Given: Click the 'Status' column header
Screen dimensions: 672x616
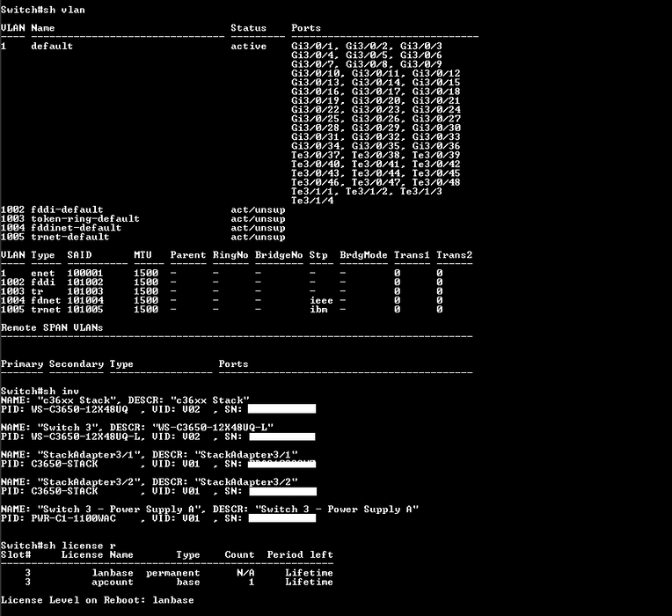Looking at the screenshot, I should coord(249,28).
